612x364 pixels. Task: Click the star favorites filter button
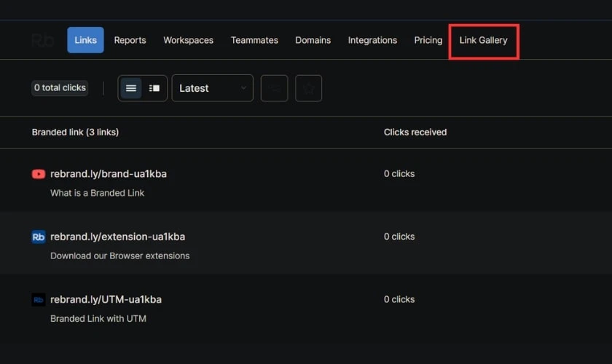308,88
